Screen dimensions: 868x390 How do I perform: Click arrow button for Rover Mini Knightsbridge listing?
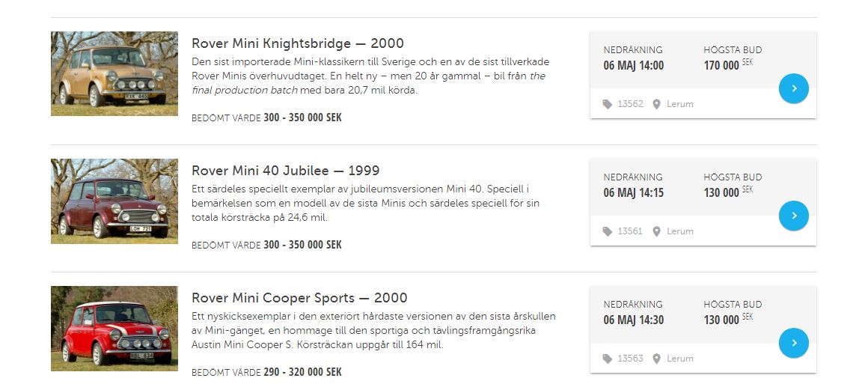[x=793, y=88]
